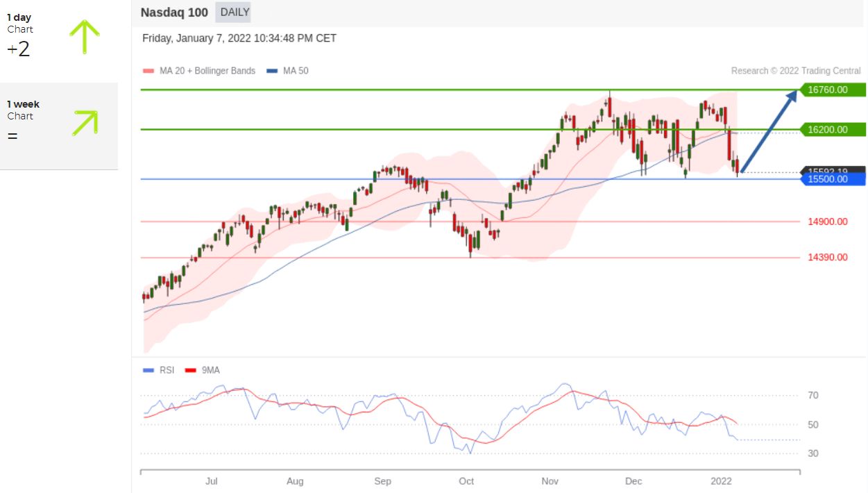
Task: Click the 'MA 50' legend label
Action: click(x=296, y=71)
